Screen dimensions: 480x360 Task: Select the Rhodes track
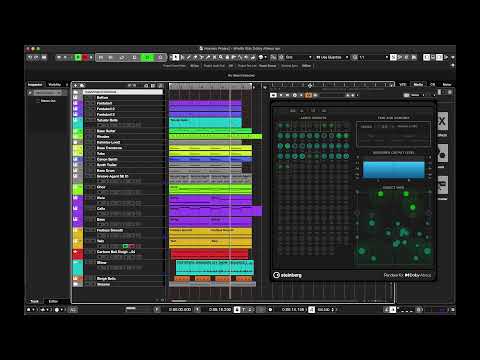point(103,137)
